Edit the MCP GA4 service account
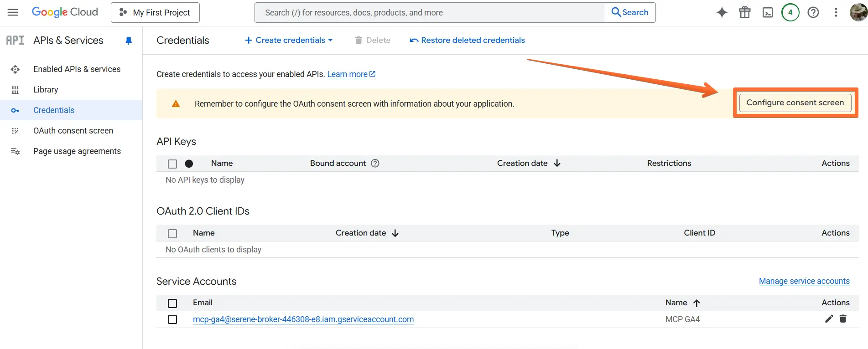Image resolution: width=868 pixels, height=349 pixels. coord(829,319)
